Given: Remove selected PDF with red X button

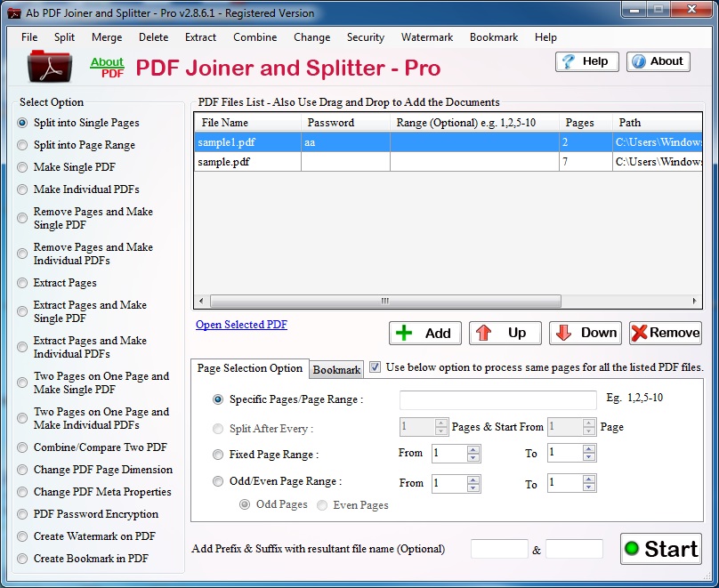Looking at the screenshot, I should [x=665, y=333].
